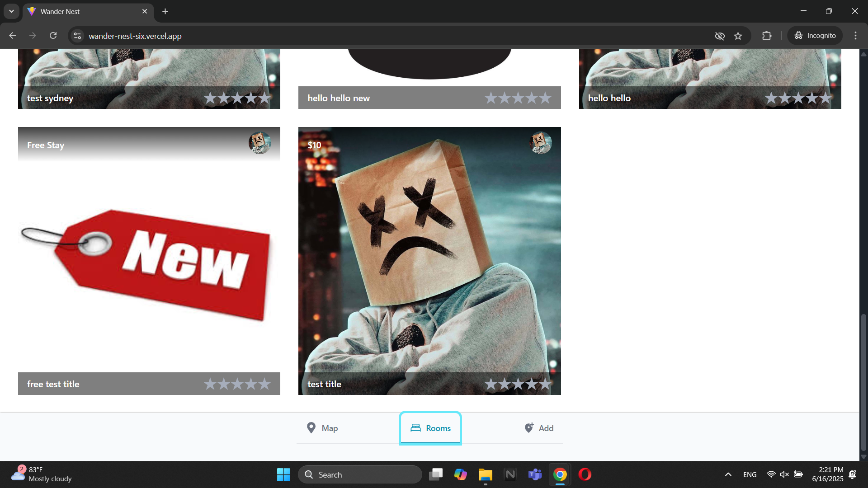View site information icon in address bar

[78, 36]
